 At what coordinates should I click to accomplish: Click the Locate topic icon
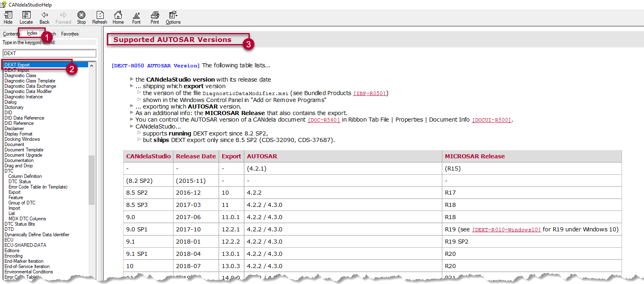[x=26, y=18]
